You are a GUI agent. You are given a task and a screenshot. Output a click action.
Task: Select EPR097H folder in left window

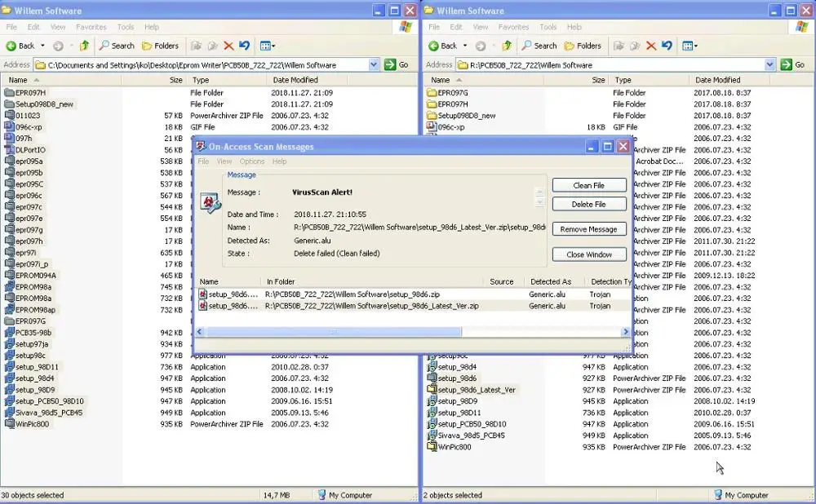pyautogui.click(x=25, y=93)
